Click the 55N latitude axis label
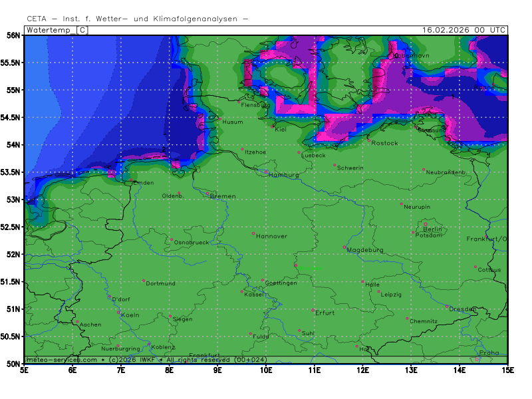 click(x=11, y=90)
